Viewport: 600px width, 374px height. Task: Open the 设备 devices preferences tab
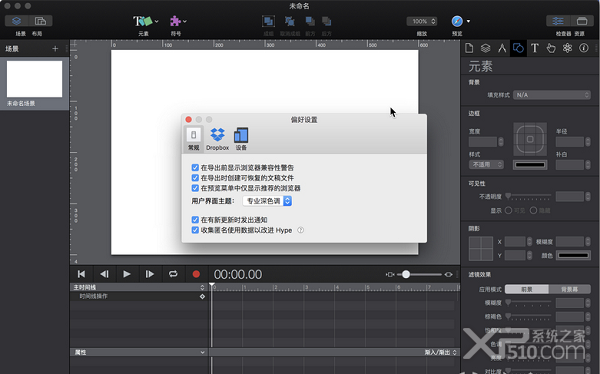pyautogui.click(x=241, y=139)
